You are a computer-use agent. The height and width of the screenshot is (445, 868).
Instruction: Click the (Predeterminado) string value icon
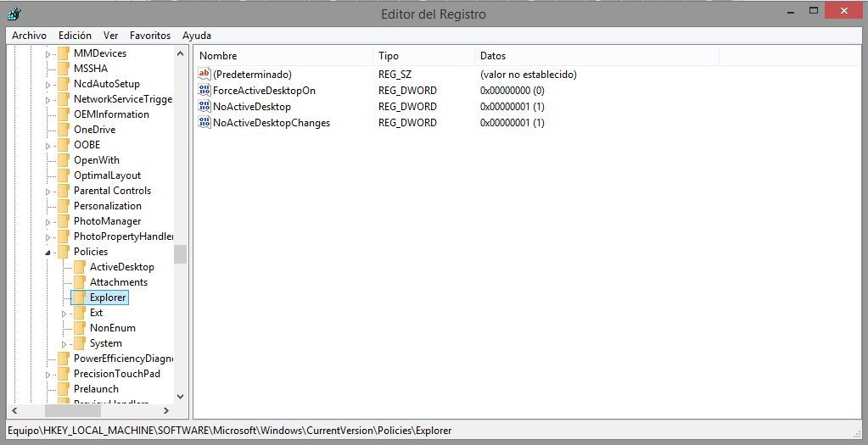point(204,74)
